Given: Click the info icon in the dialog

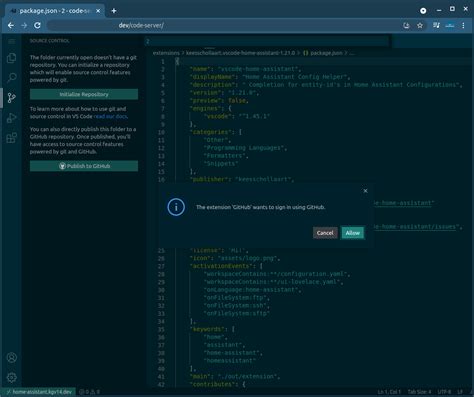Looking at the screenshot, I should 176,207.
